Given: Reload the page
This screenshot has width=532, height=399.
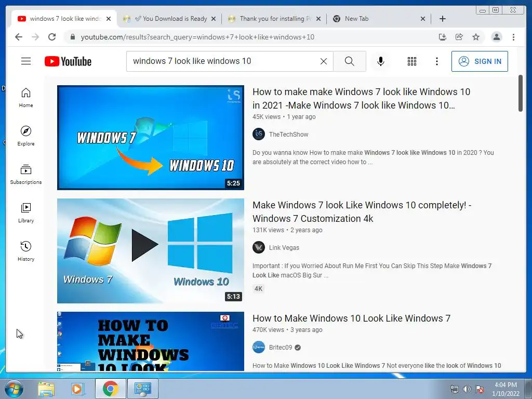Looking at the screenshot, I should coord(52,37).
